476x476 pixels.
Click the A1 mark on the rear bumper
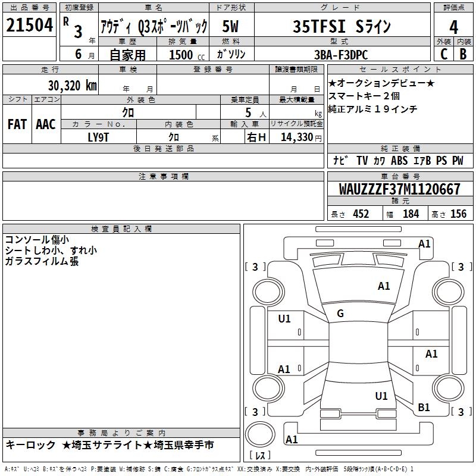tap(292, 440)
